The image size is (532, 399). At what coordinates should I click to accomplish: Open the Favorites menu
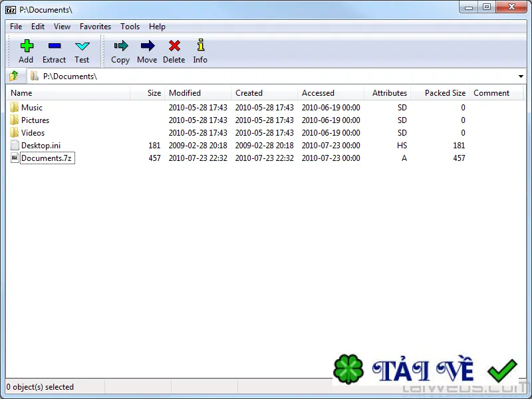[95, 27]
